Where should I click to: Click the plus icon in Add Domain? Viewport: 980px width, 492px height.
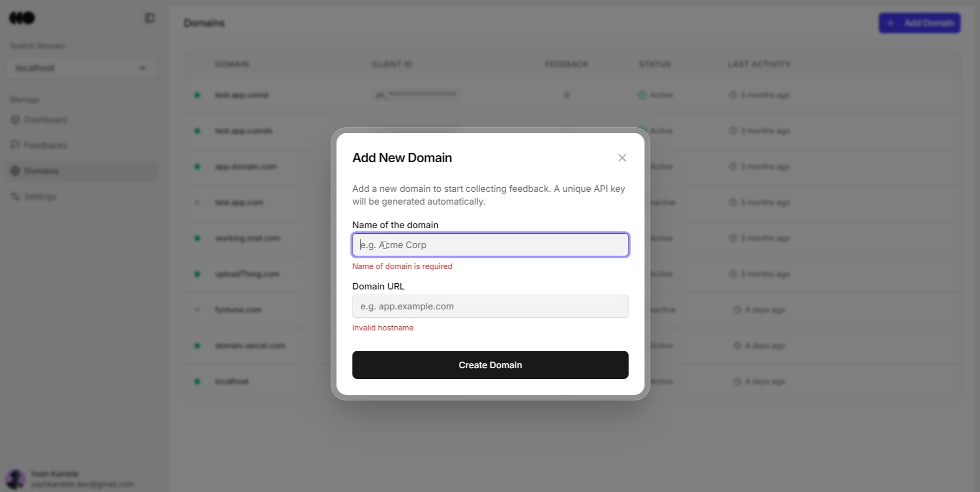click(891, 23)
